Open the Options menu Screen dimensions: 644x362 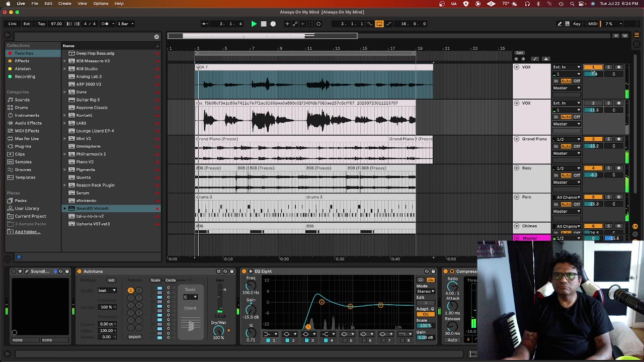[x=101, y=4]
